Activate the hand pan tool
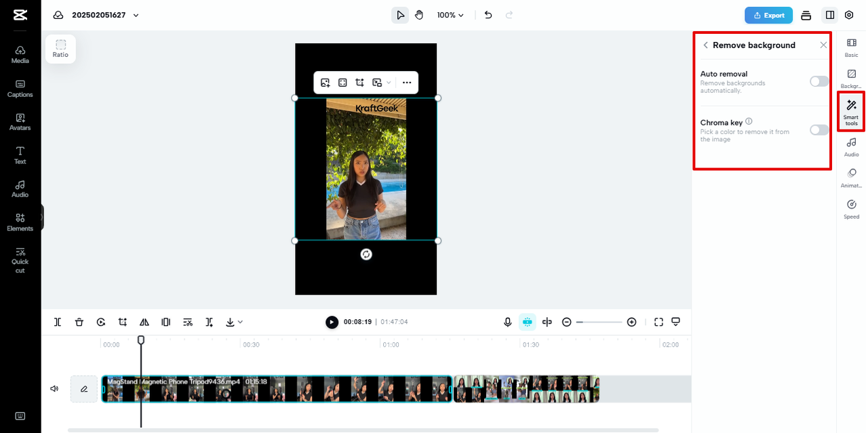The image size is (868, 433). pyautogui.click(x=419, y=15)
